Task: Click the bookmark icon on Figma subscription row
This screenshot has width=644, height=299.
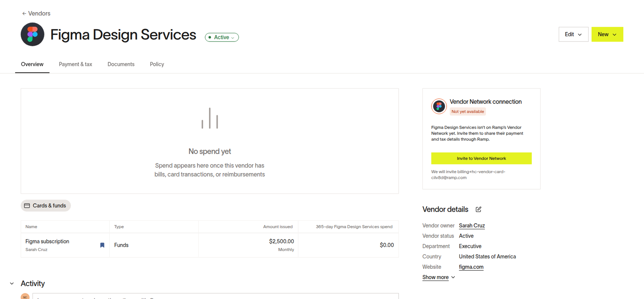Action: click(x=102, y=245)
